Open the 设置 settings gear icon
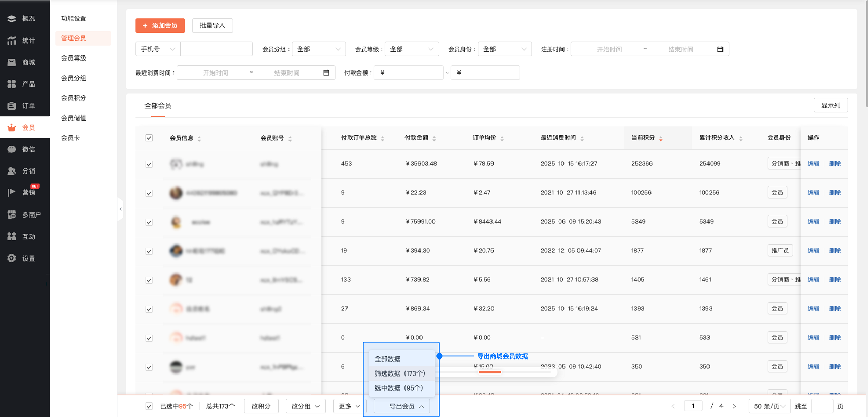Screen dimensions: 868x417 point(11,258)
